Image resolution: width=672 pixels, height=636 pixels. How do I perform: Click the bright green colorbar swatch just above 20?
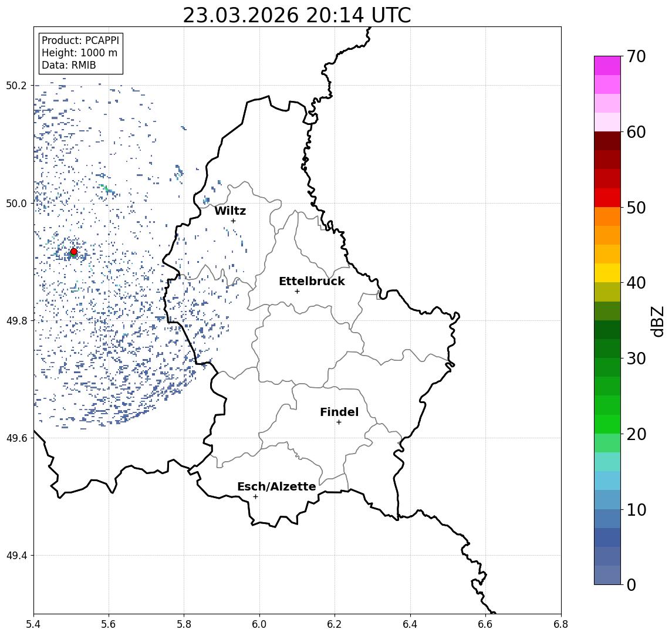point(607,424)
